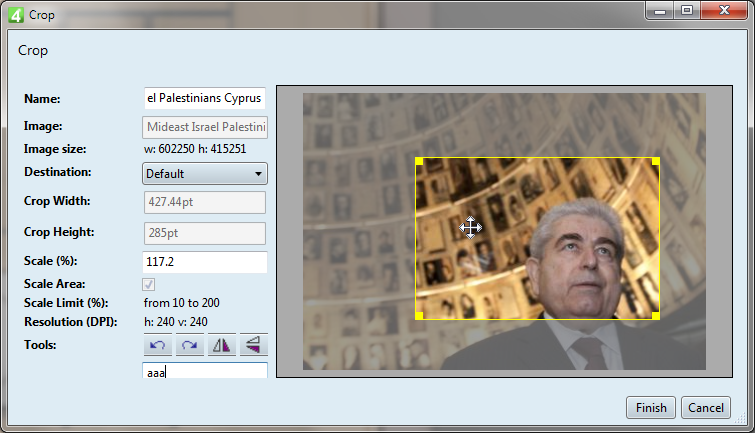Image resolution: width=755 pixels, height=433 pixels.
Task: Click the image size text 'w: 602250 h: 415251'
Action: pyautogui.click(x=195, y=149)
